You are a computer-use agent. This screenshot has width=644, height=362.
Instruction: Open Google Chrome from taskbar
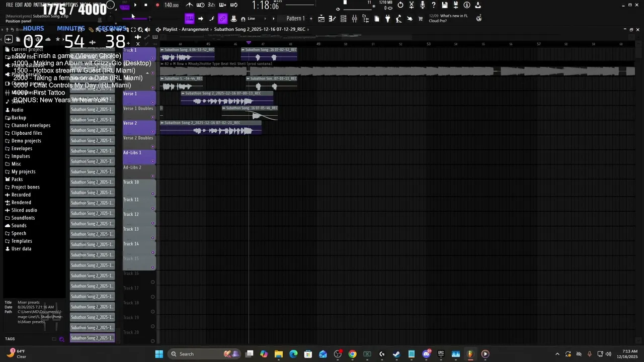point(352,354)
